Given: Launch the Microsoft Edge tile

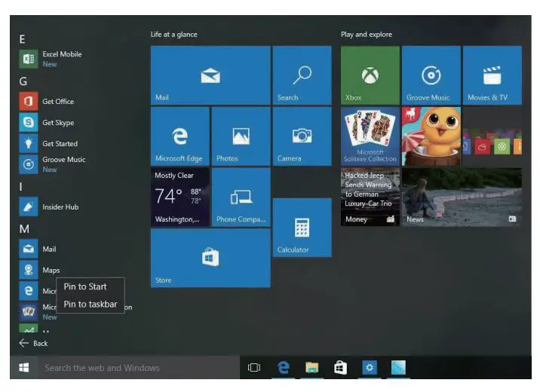Looking at the screenshot, I should pos(180,136).
